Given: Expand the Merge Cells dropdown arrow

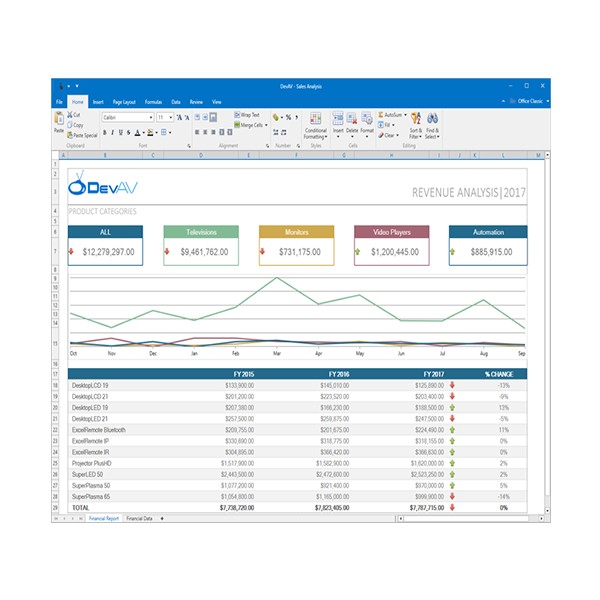Looking at the screenshot, I should click(x=266, y=125).
